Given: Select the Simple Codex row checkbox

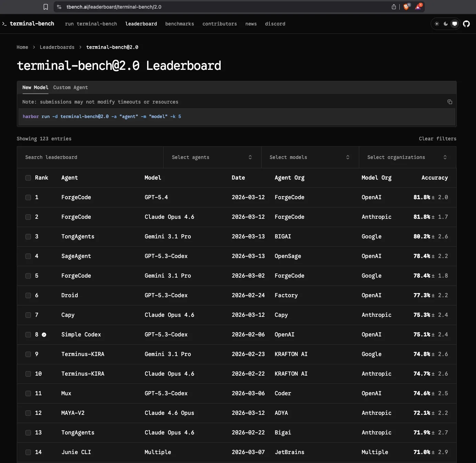Looking at the screenshot, I should pos(28,335).
